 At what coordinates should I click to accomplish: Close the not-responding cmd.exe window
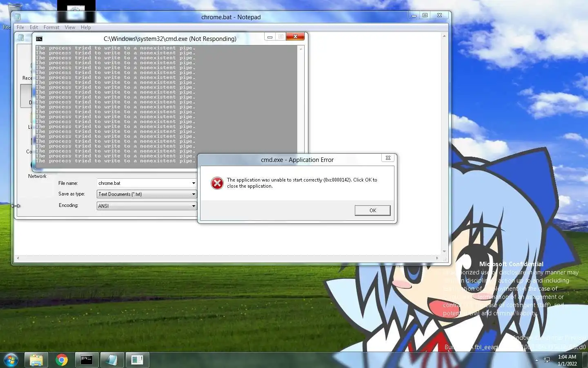tap(295, 36)
